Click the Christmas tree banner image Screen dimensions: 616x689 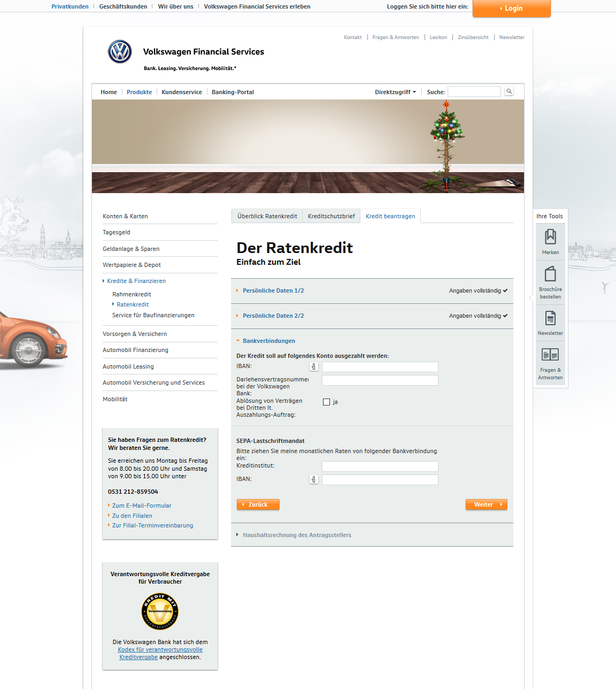click(x=308, y=146)
